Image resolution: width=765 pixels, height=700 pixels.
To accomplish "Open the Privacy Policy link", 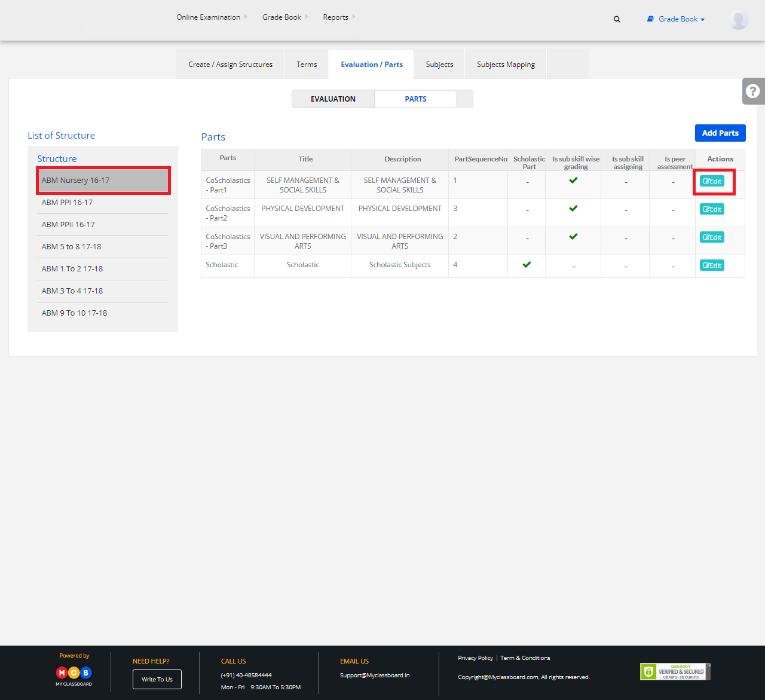I will pyautogui.click(x=475, y=658).
